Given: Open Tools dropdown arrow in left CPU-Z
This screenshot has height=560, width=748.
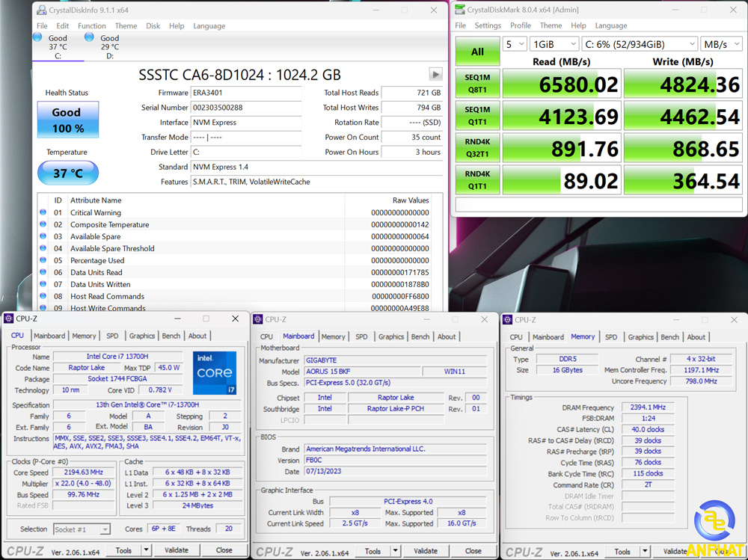Looking at the screenshot, I should pos(146,550).
